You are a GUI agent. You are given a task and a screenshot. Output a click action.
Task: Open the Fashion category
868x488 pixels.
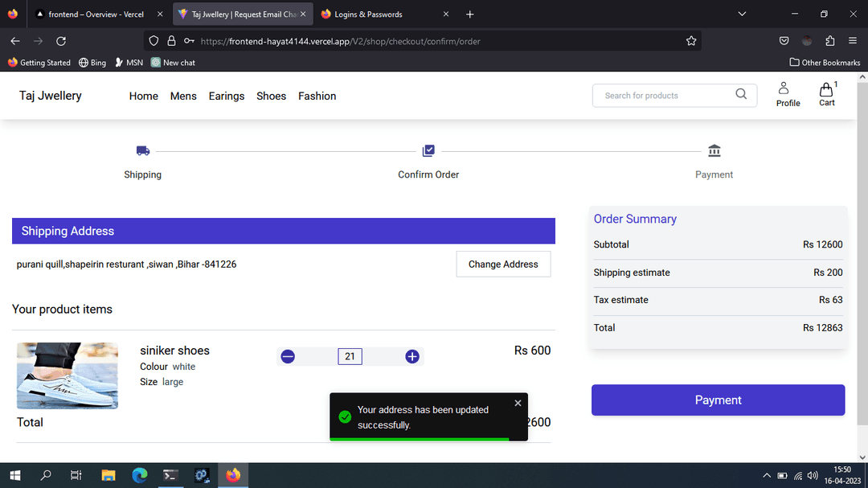[x=317, y=96]
